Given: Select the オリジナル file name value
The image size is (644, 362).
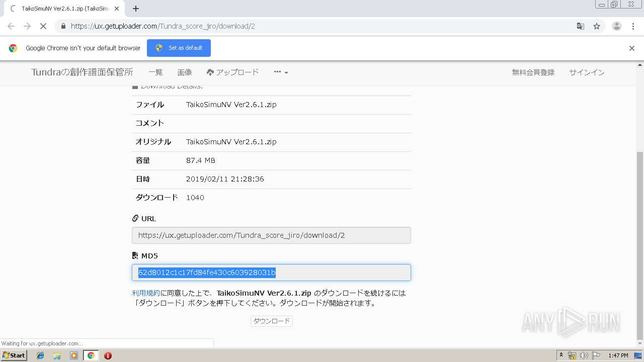Looking at the screenshot, I should pyautogui.click(x=231, y=142).
